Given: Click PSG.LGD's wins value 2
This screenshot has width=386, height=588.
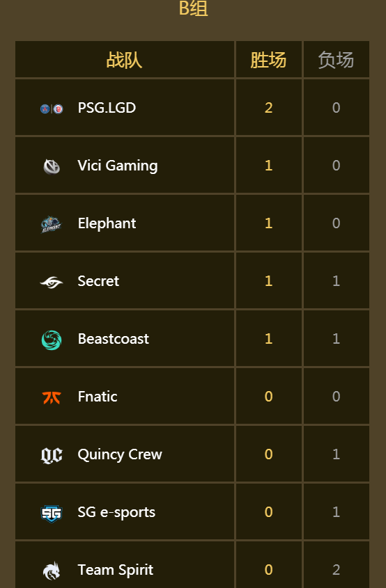Looking at the screenshot, I should point(268,108).
